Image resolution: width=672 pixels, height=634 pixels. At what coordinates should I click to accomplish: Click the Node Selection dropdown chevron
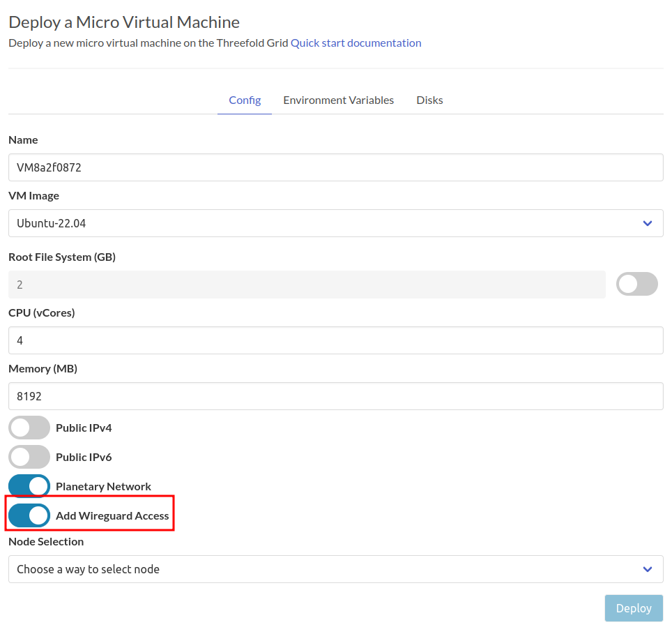tap(647, 569)
